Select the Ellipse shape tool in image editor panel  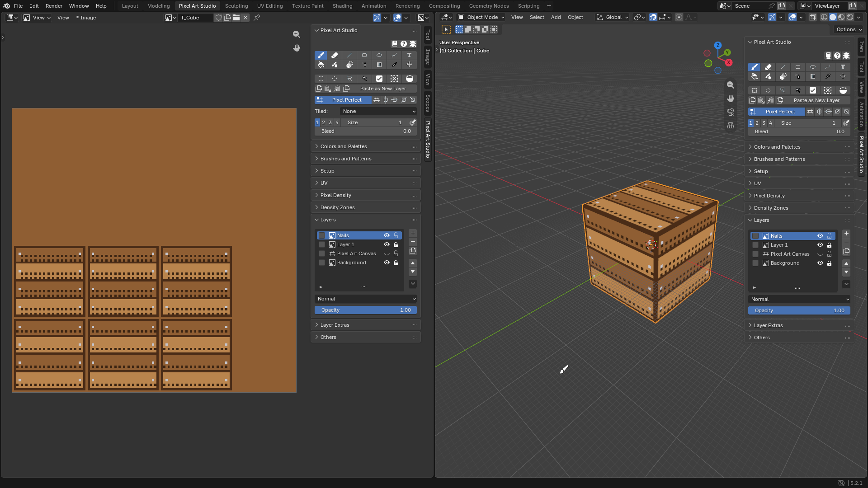[x=379, y=55]
